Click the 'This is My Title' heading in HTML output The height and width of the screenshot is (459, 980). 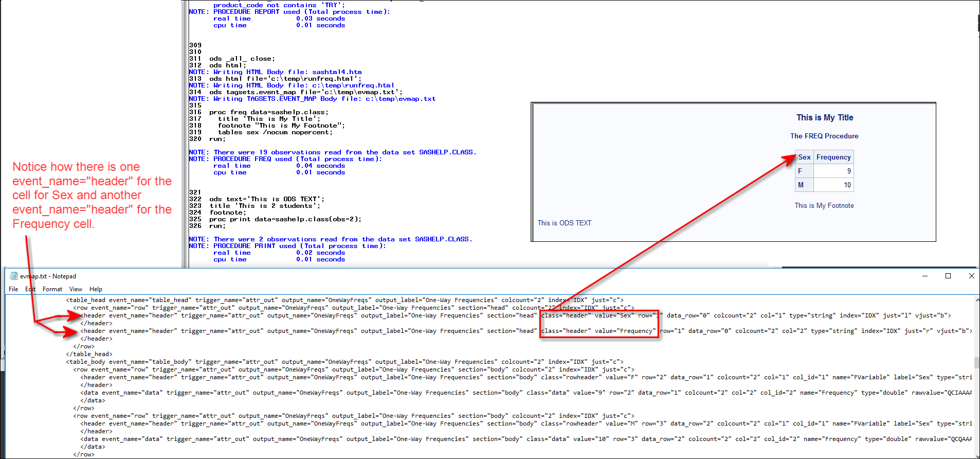coord(825,118)
